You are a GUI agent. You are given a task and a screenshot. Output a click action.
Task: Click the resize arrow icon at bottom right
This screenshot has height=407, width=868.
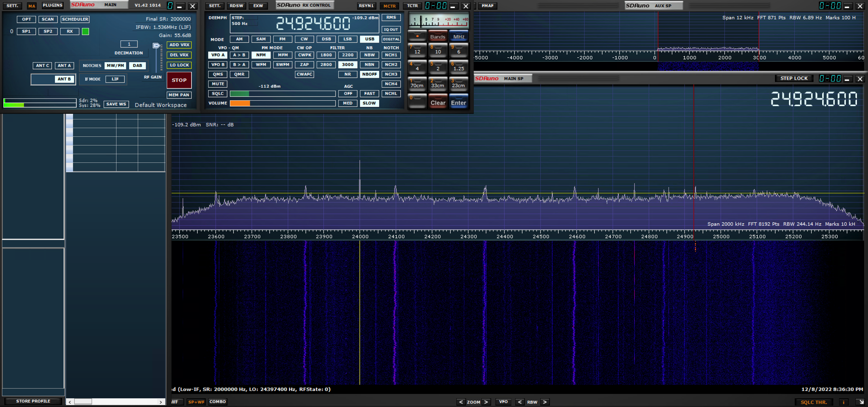861,402
